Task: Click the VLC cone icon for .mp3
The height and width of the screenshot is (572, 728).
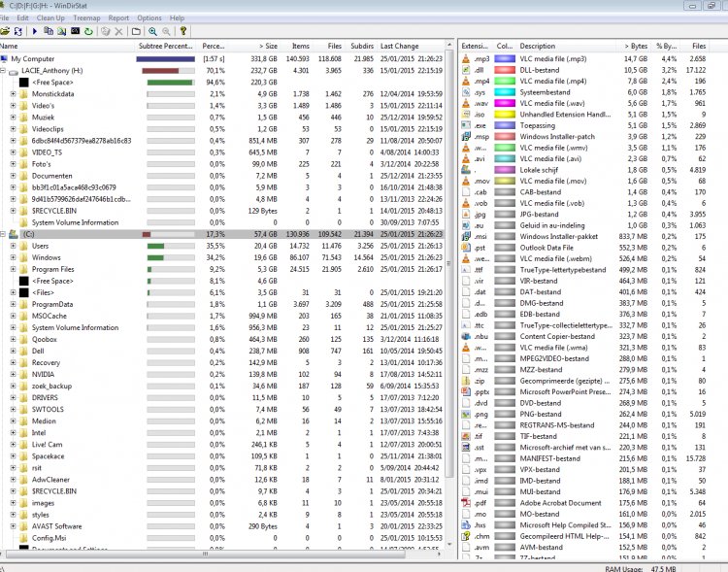Action: pyautogui.click(x=466, y=59)
